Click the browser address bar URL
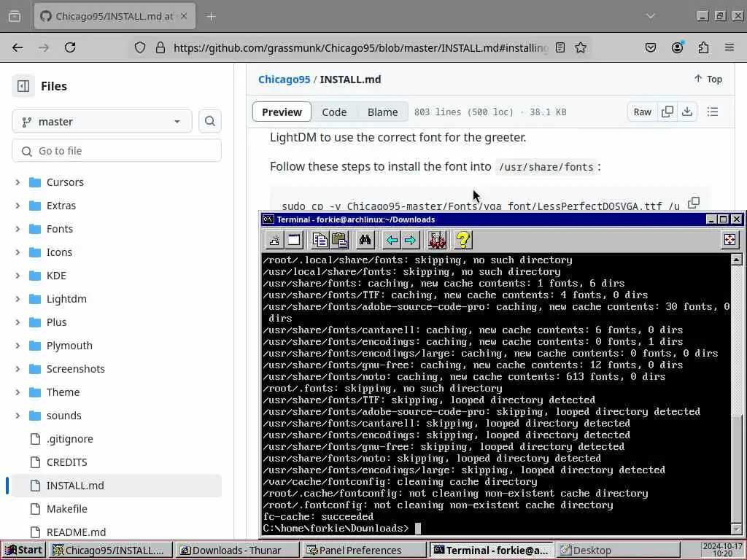This screenshot has height=560, width=747. [x=360, y=47]
